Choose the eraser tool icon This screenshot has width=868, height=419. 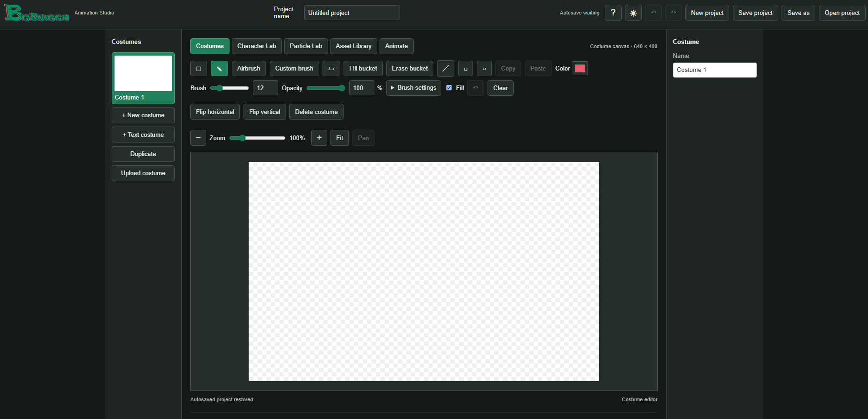[x=331, y=69]
